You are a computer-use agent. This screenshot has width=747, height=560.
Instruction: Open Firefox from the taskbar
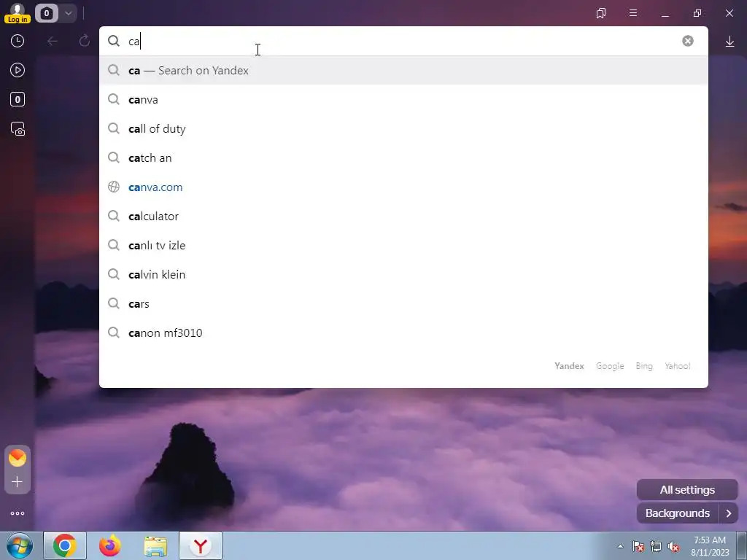(110, 545)
